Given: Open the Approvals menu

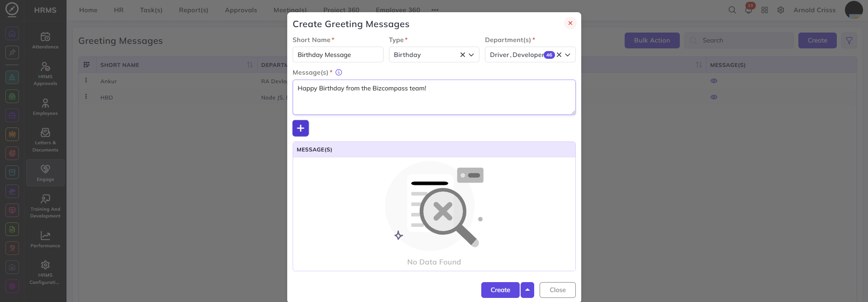Looking at the screenshot, I should click(x=241, y=10).
